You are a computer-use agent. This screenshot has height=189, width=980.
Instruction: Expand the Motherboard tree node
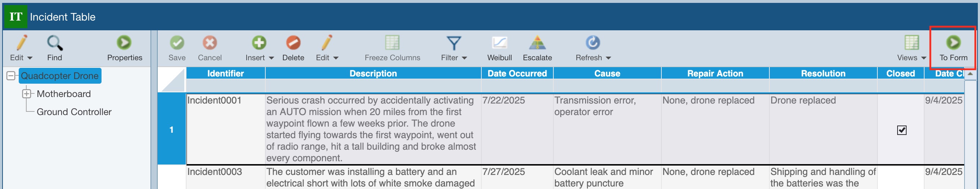pos(27,94)
